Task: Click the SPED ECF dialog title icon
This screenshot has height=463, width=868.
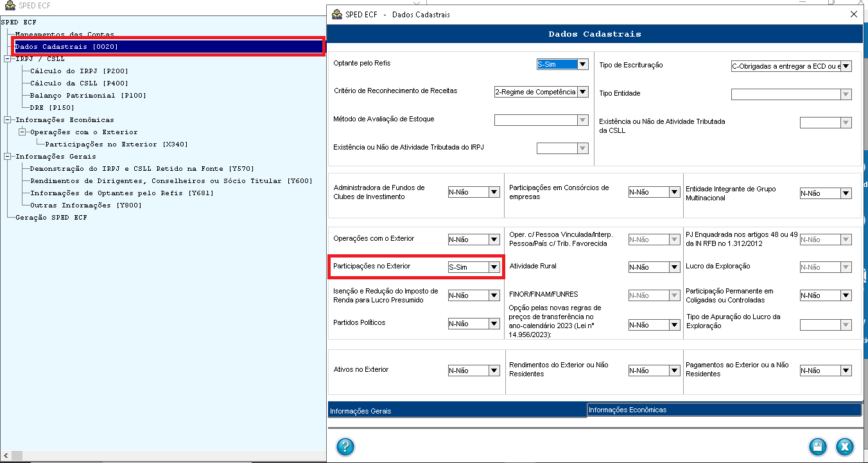Action: pos(337,14)
